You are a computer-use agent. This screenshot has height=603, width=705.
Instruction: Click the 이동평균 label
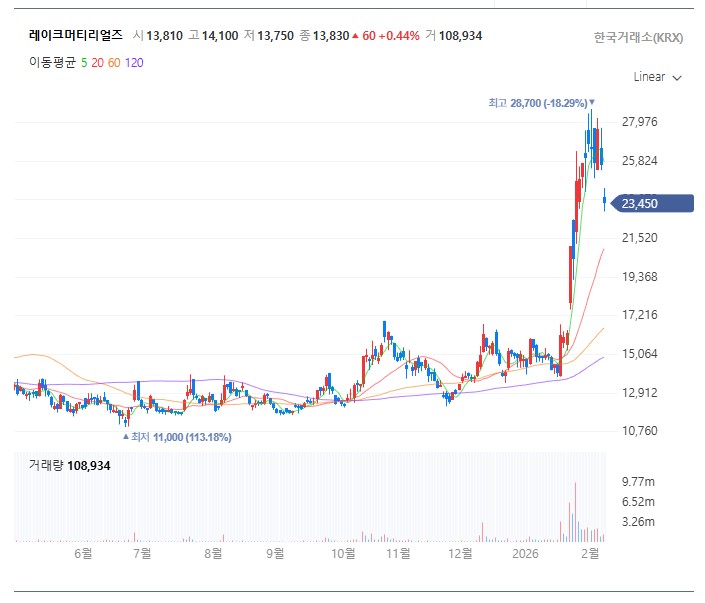pyautogui.click(x=53, y=63)
